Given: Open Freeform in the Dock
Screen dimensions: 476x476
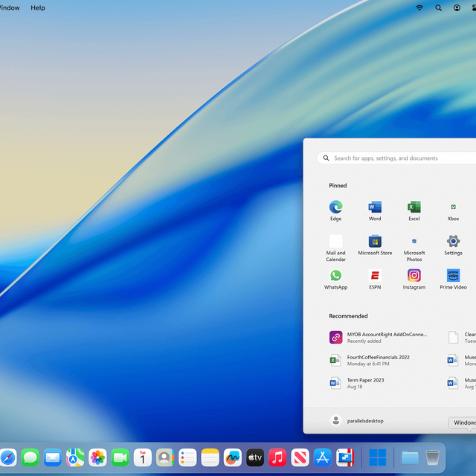Looking at the screenshot, I should point(233,457).
